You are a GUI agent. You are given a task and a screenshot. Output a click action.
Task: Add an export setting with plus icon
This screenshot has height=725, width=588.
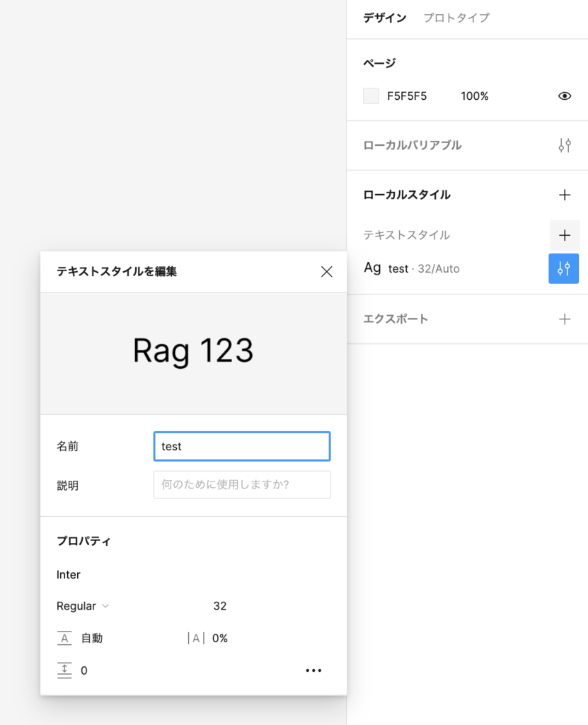pyautogui.click(x=564, y=319)
